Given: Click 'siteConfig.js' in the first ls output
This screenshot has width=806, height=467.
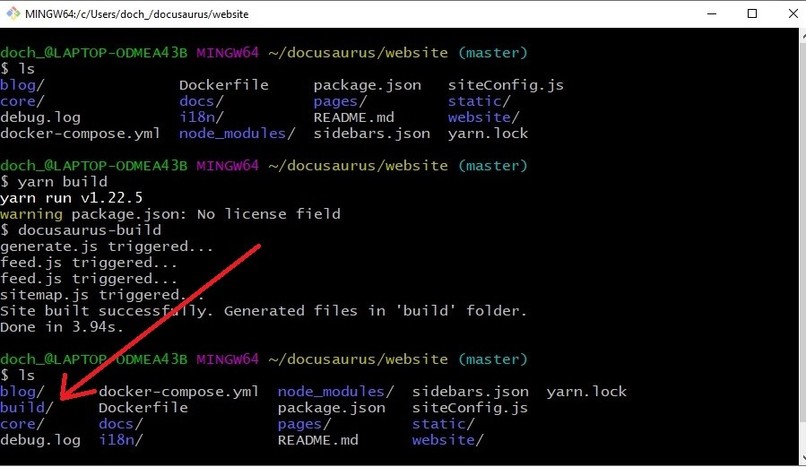Looking at the screenshot, I should pos(506,85).
